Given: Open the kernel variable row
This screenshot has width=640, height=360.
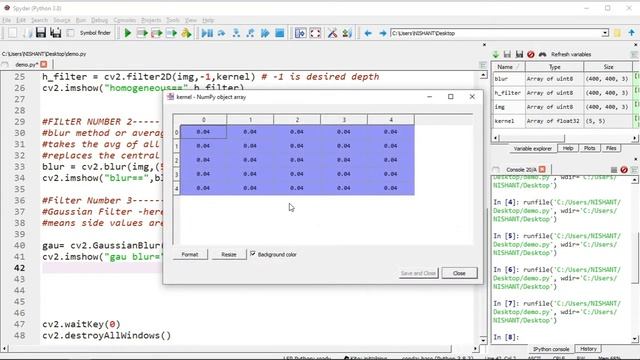Looking at the screenshot, I should point(562,121).
